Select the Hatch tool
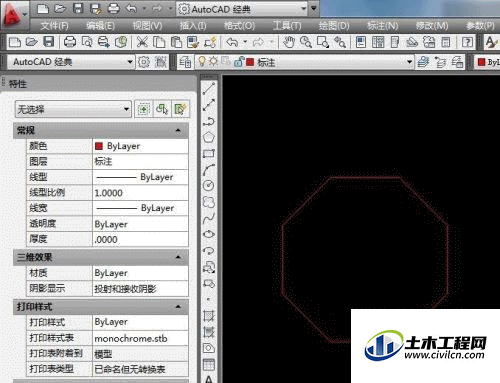500x383 pixels. point(209,315)
